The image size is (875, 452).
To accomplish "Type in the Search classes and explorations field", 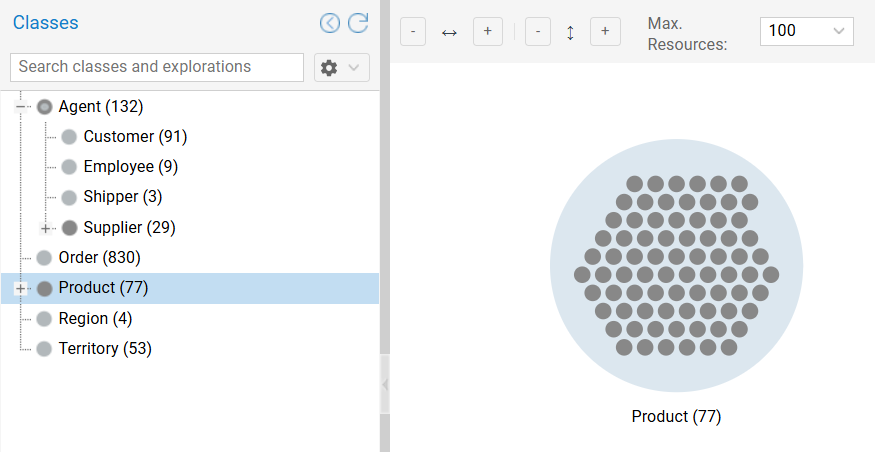I will [x=157, y=67].
